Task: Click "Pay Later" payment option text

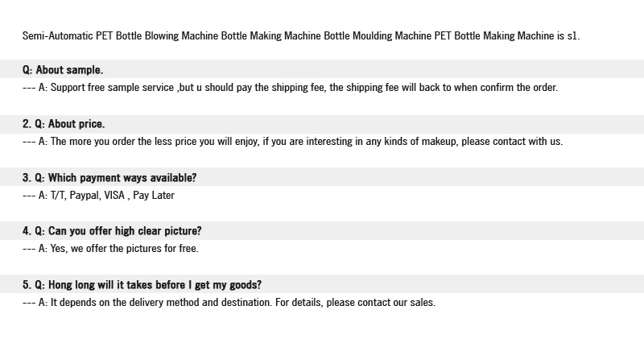Action: pos(154,195)
